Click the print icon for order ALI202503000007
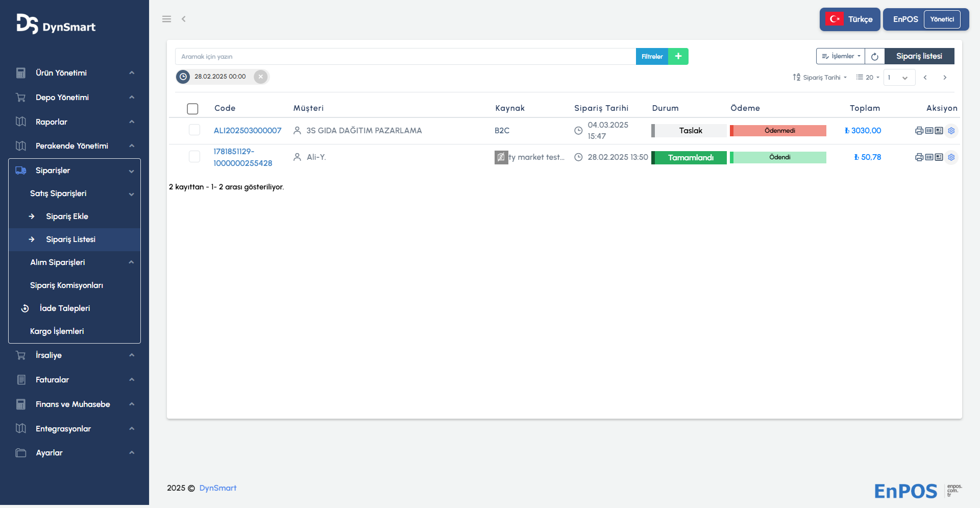This screenshot has width=980, height=508. (x=919, y=131)
